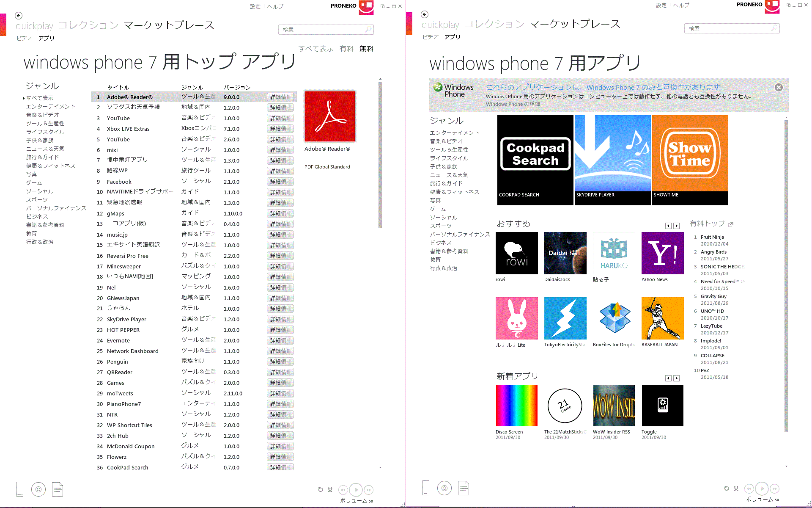Open the SkyDrive Player featured tile

point(612,160)
